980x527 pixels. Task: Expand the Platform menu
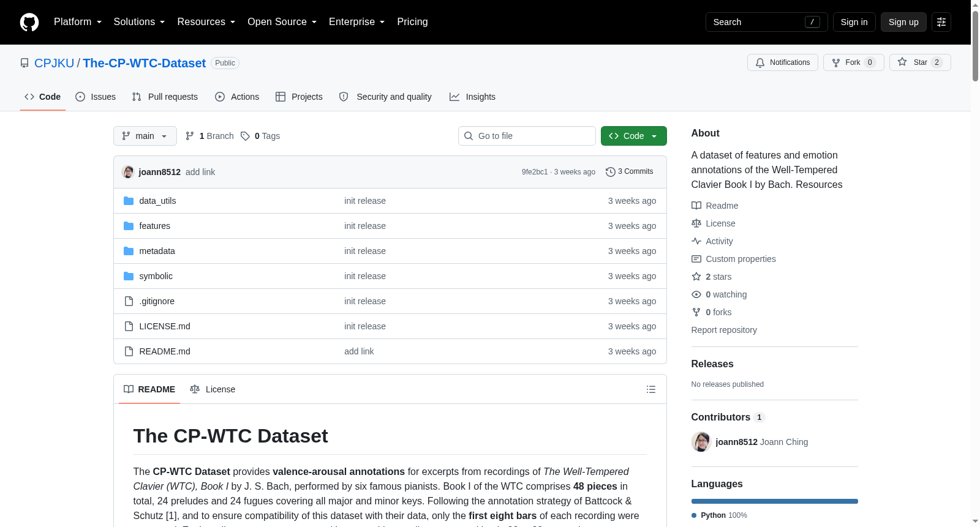point(78,22)
